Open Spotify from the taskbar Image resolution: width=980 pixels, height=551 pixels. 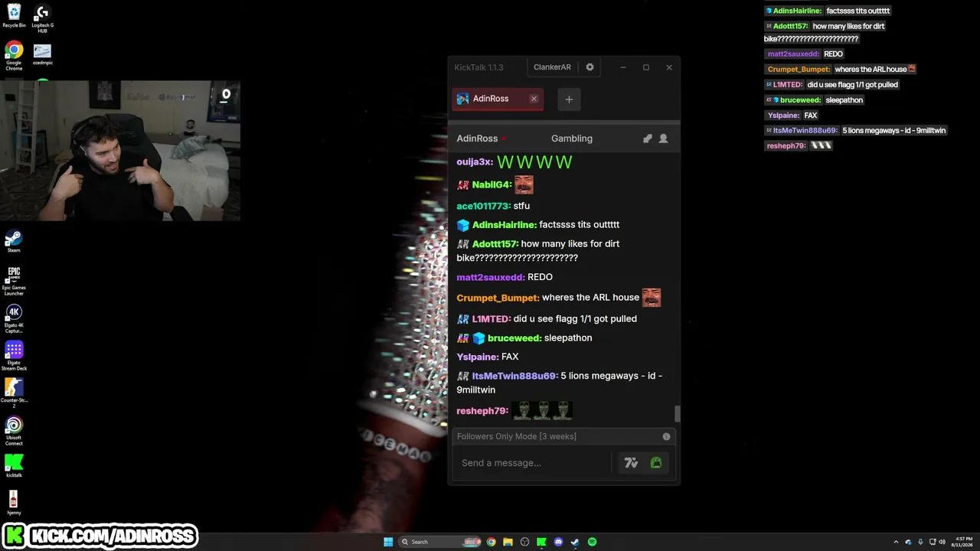[x=592, y=542]
